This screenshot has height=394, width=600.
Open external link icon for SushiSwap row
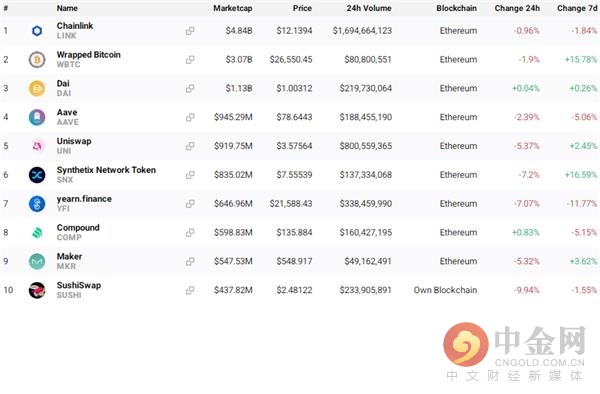190,290
